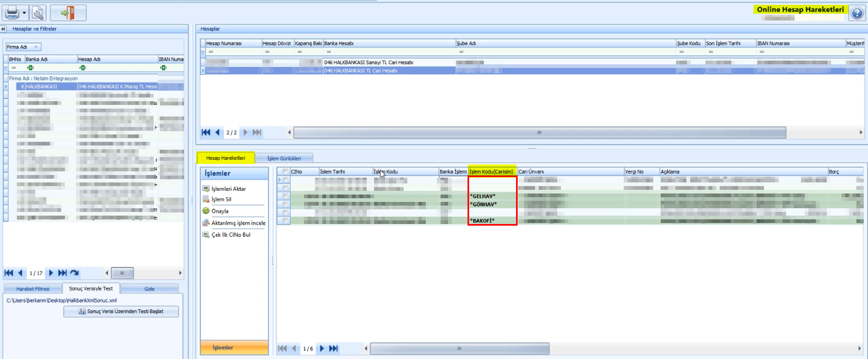The image size is (868, 359).
Task: Go to last page in the 1/6 pager
Action: coord(333,348)
